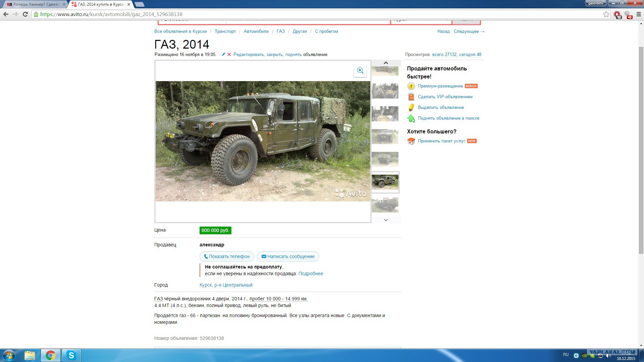This screenshot has height=362, width=644.
Task: Click 'Написать сообщение' button
Action: pyautogui.click(x=288, y=256)
